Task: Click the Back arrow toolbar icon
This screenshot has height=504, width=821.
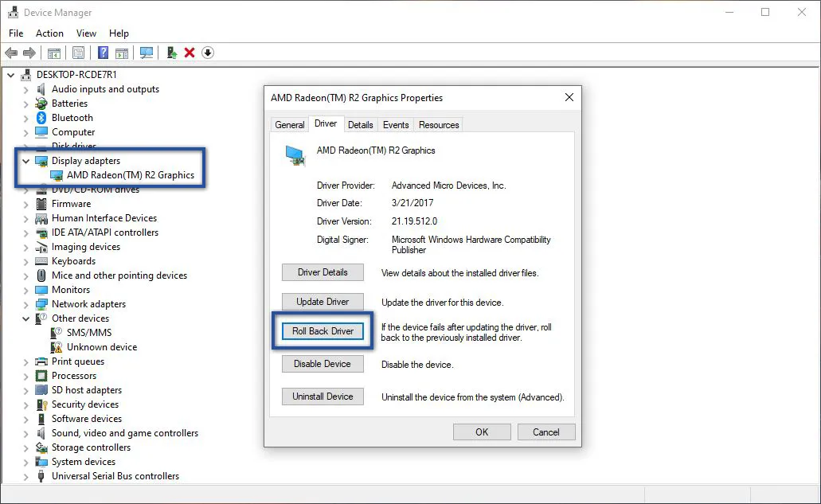Action: click(11, 53)
